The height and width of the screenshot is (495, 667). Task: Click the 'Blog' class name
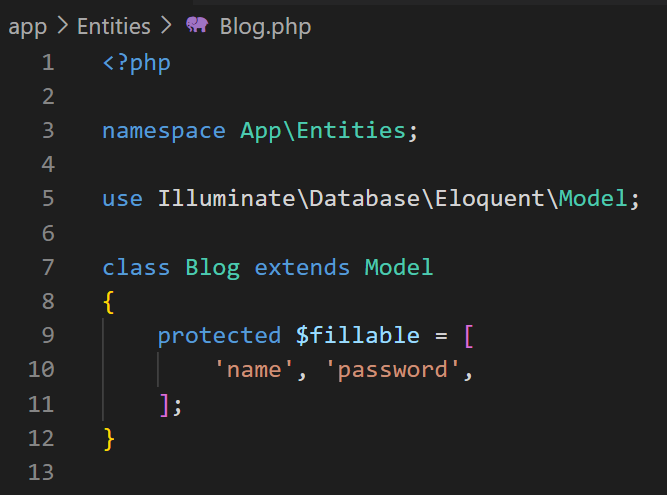[213, 268]
